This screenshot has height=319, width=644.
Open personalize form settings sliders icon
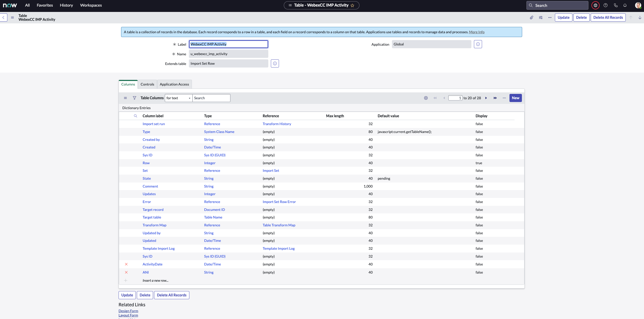point(541,18)
